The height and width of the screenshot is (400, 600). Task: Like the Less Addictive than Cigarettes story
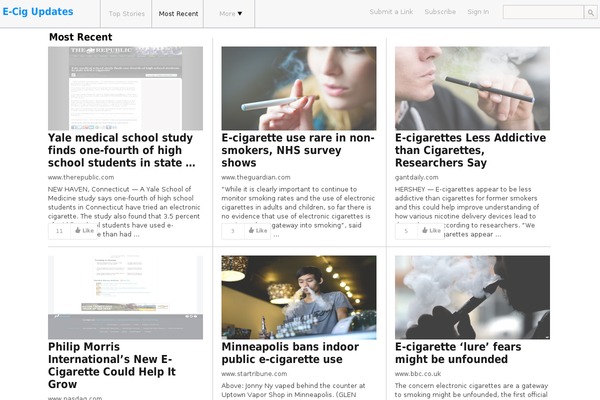click(431, 231)
